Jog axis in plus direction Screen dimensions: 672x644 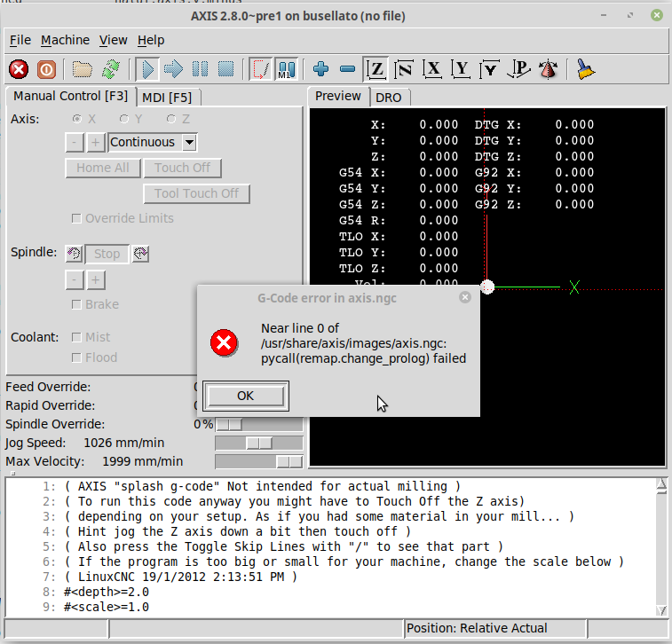tap(96, 142)
